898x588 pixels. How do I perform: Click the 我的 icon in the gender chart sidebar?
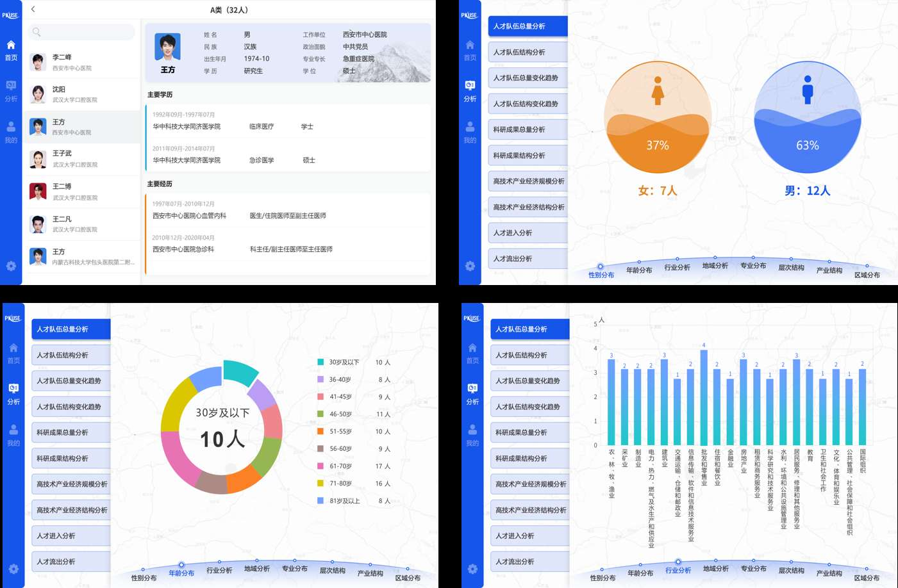coord(470,132)
